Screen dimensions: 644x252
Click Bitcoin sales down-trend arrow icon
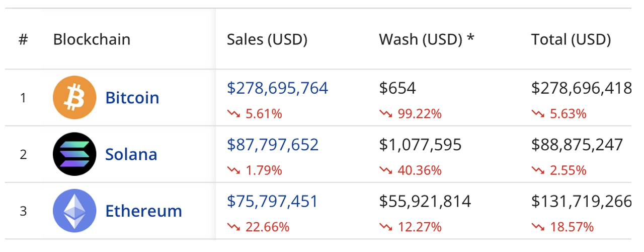click(x=233, y=114)
